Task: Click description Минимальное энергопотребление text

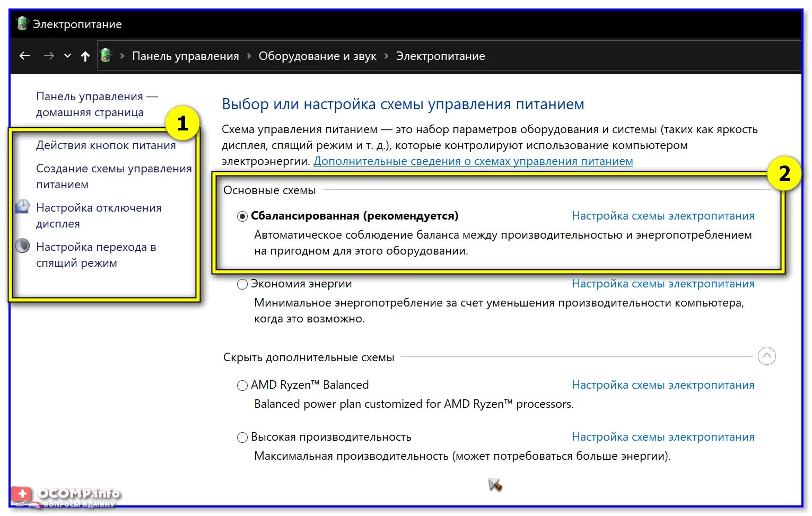Action: [x=499, y=311]
